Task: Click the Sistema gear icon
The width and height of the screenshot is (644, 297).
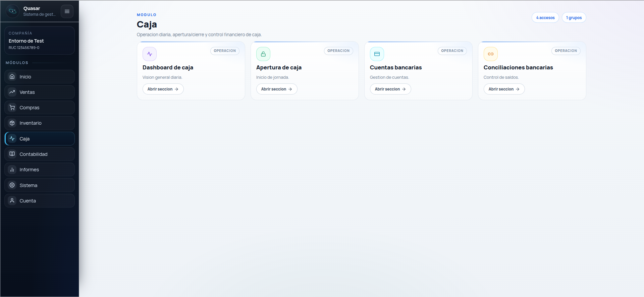Action: (x=12, y=185)
